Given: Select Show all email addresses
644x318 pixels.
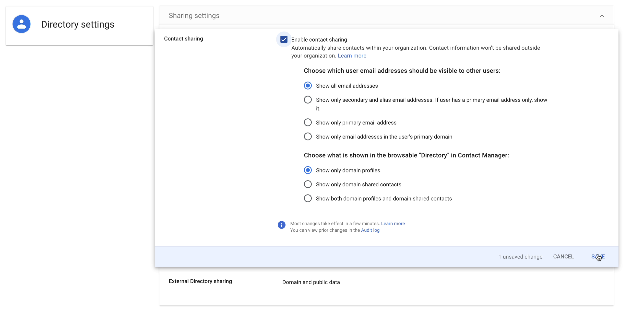Looking at the screenshot, I should pos(308,85).
